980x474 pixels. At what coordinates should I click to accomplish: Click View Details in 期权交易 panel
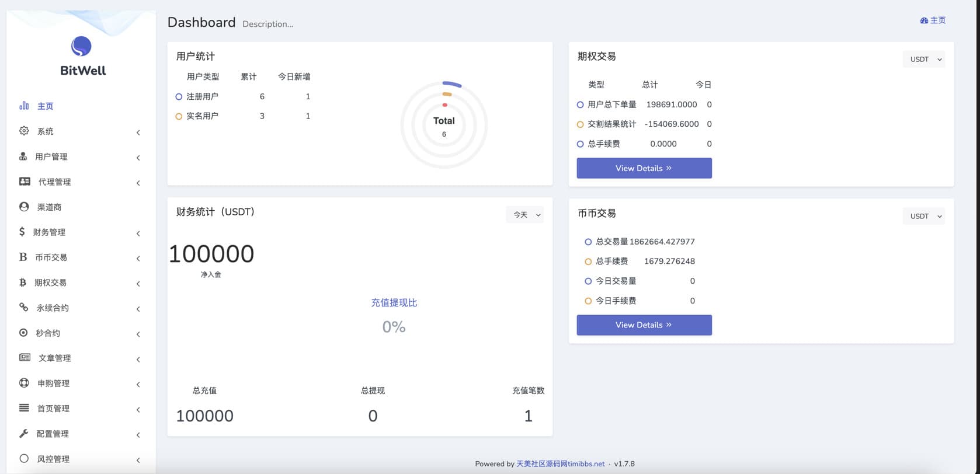pos(644,168)
